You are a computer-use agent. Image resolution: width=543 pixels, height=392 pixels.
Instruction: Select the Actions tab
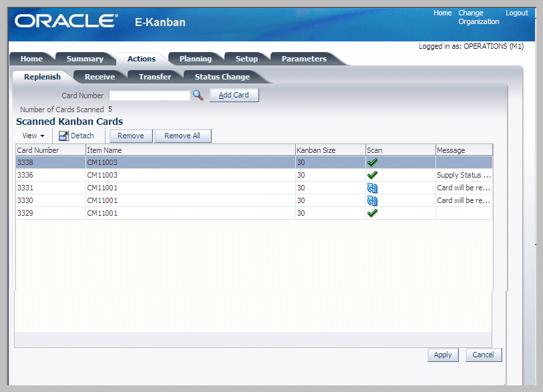pyautogui.click(x=142, y=59)
